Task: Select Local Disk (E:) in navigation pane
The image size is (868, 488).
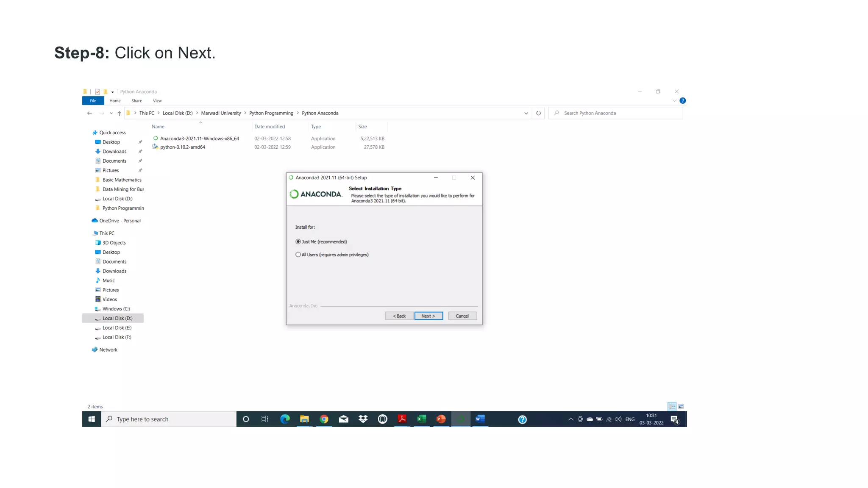Action: [117, 328]
